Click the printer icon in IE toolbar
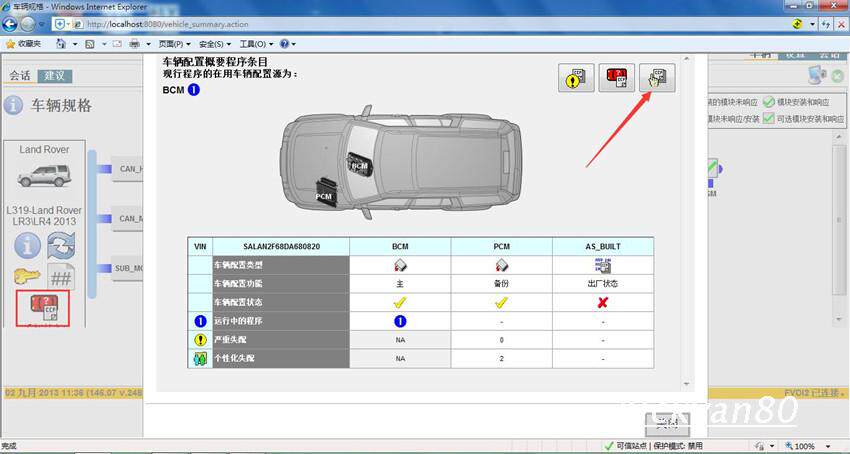Image resolution: width=850 pixels, height=454 pixels. [134, 44]
